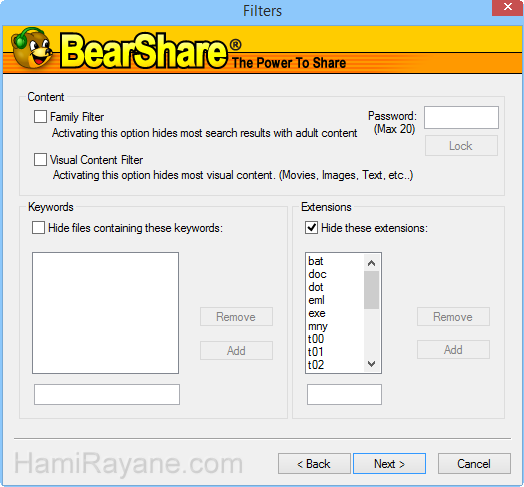This screenshot has height=487, width=524.
Task: Toggle the Visual Content Filter checkbox
Action: 40,159
